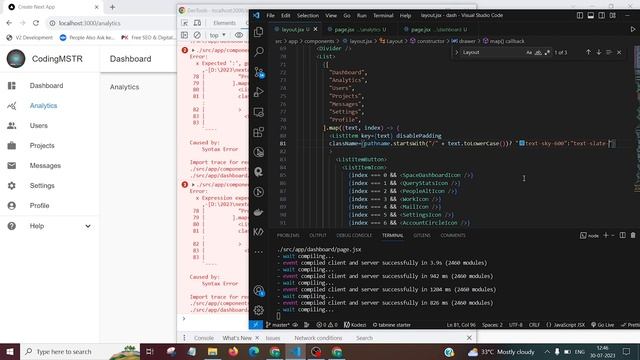Image resolution: width=640 pixels, height=360 pixels.
Task: Open the launch profile dropdown beside the new-terminal plus
Action: pos(613,236)
